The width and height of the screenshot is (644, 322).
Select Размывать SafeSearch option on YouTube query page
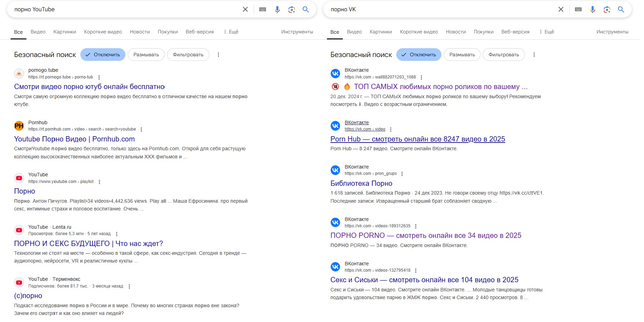[146, 55]
